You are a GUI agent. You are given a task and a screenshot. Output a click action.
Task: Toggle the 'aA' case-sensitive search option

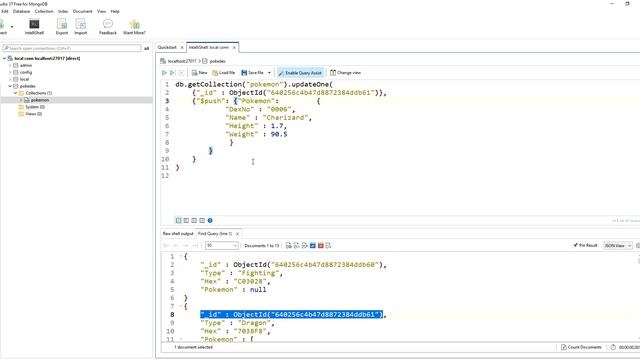(147, 48)
